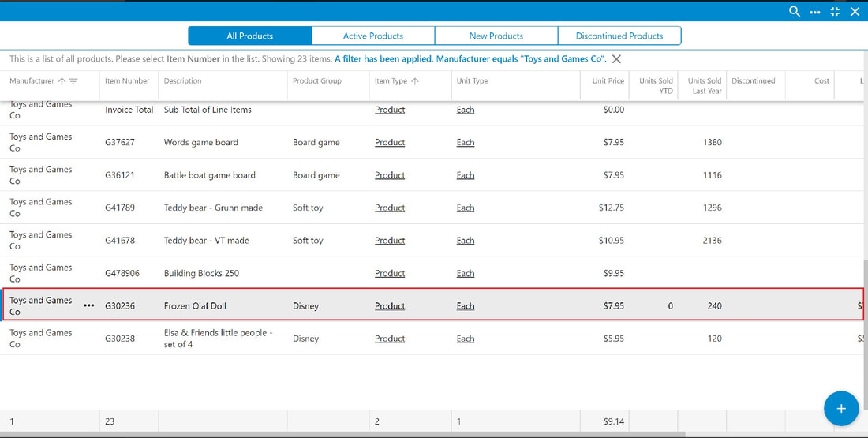Select item number G30236
This screenshot has width=868, height=438.
point(120,305)
